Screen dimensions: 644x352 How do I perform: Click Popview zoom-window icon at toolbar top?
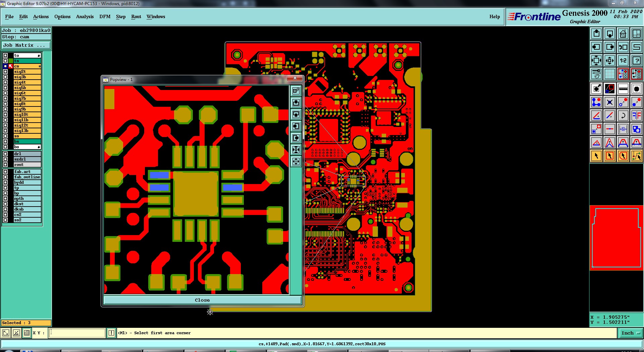click(x=296, y=91)
